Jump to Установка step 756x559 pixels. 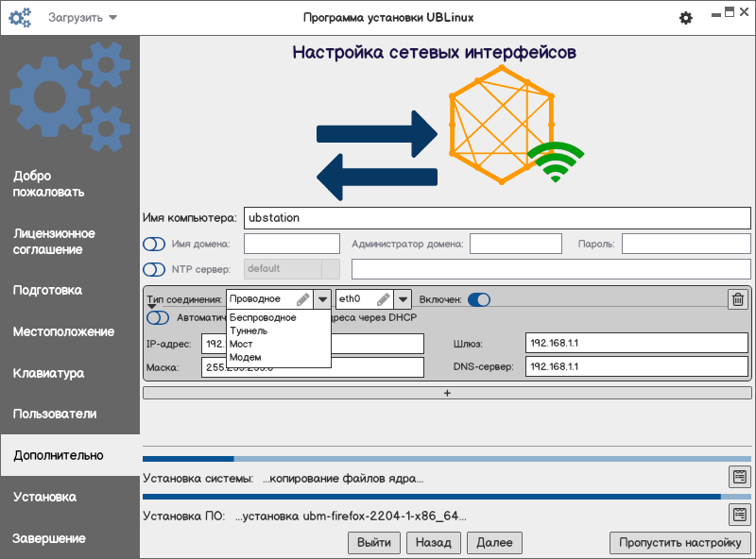coord(44,497)
